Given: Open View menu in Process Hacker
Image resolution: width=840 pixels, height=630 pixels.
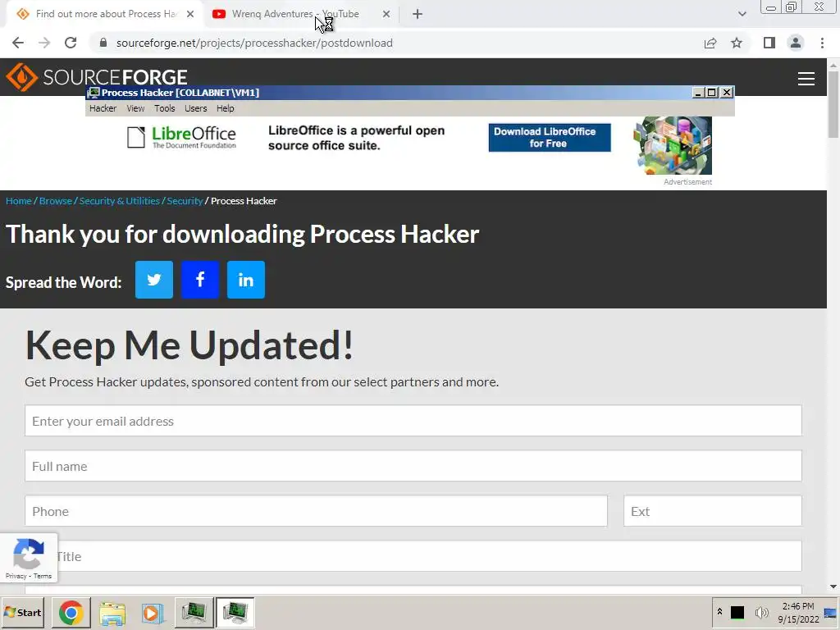Looking at the screenshot, I should tap(135, 108).
